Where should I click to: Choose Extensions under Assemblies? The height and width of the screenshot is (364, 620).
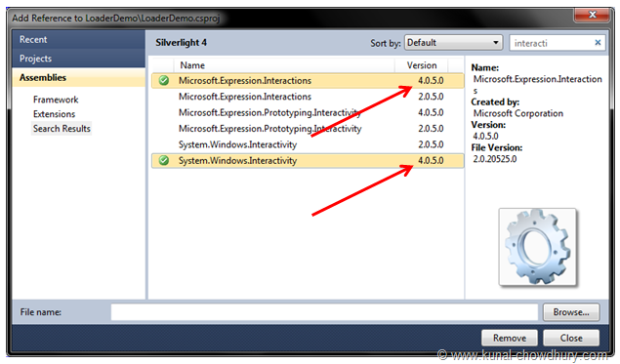pos(54,114)
